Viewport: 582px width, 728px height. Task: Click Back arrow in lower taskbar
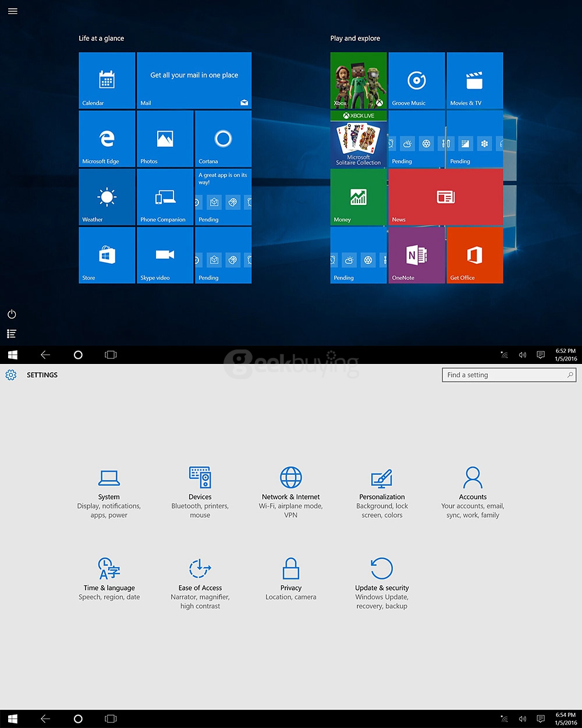45,719
